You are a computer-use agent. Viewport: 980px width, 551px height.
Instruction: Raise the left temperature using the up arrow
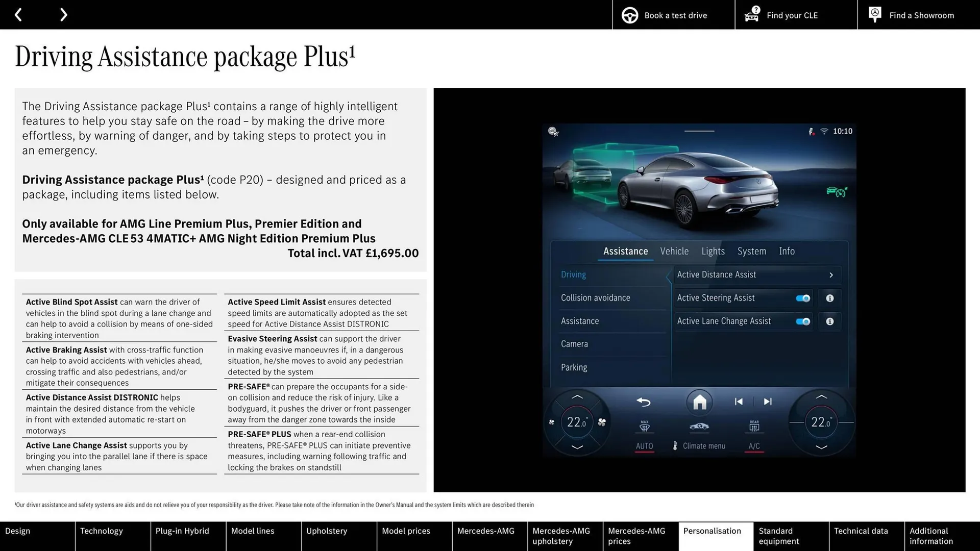click(x=577, y=397)
